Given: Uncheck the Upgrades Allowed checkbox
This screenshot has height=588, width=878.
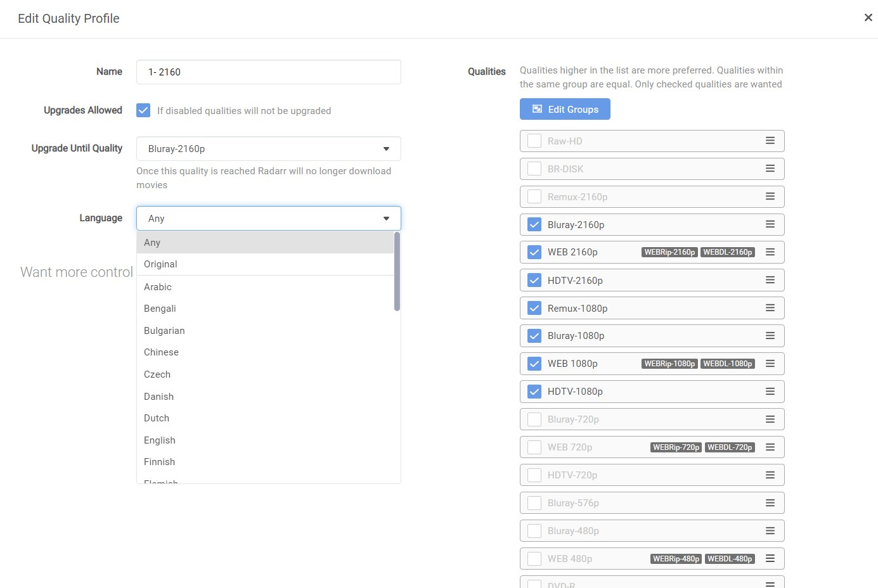Looking at the screenshot, I should 143,110.
